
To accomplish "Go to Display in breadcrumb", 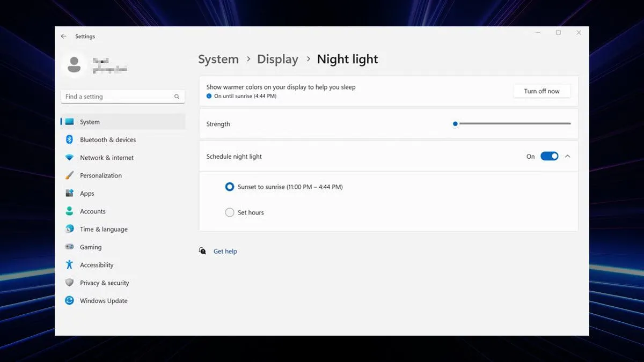I will click(277, 59).
